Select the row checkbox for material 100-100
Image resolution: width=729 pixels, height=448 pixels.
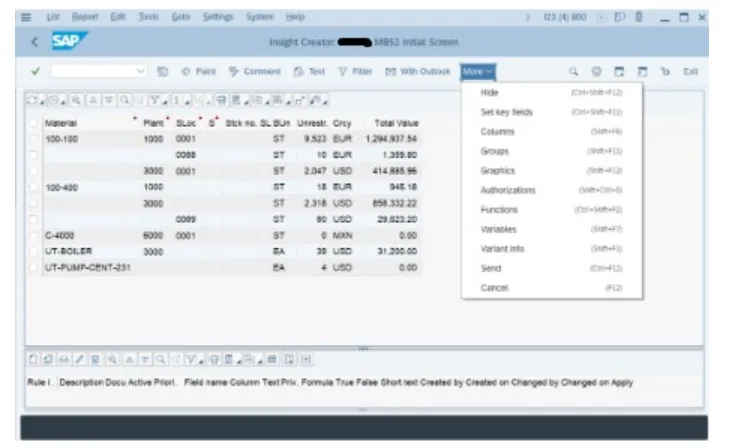[x=33, y=139]
